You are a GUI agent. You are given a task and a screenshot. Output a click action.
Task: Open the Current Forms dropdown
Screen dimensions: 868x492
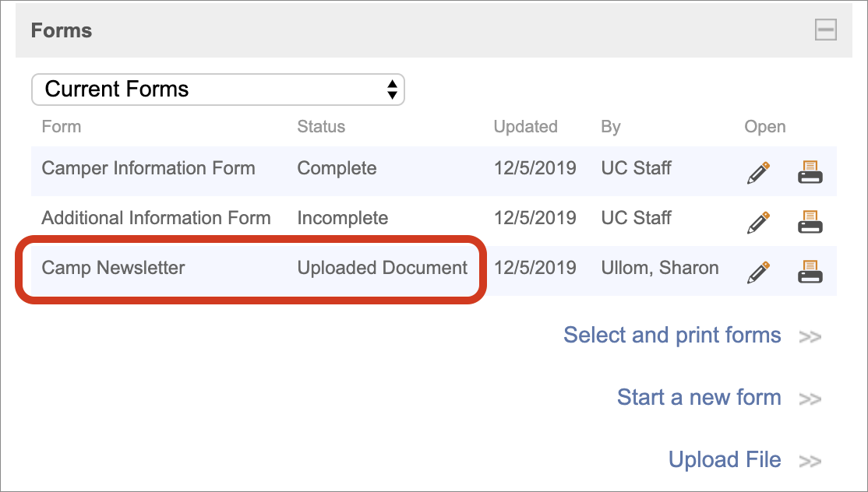coord(218,90)
